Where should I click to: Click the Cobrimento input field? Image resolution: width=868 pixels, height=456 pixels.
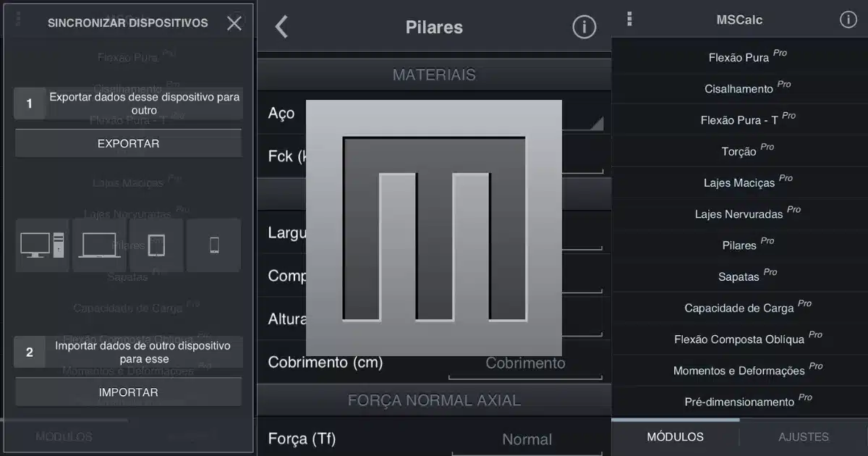coord(525,363)
